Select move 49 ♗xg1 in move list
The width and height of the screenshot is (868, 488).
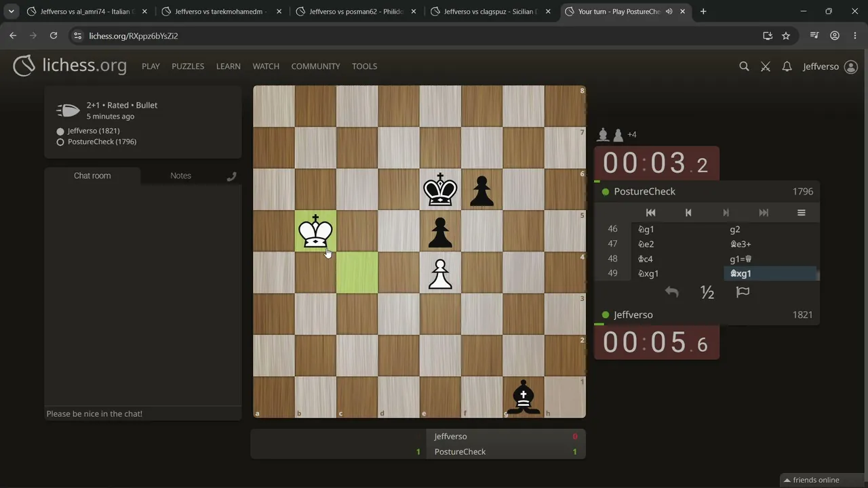click(771, 274)
